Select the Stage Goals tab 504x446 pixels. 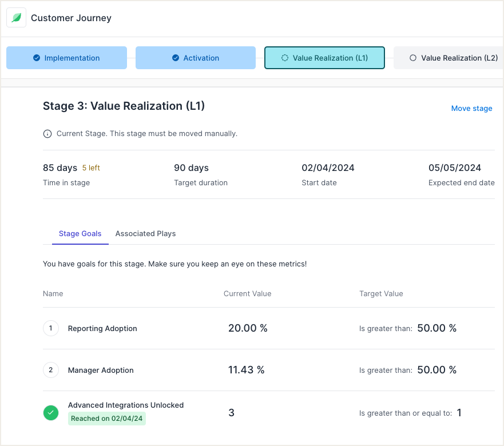coord(80,233)
